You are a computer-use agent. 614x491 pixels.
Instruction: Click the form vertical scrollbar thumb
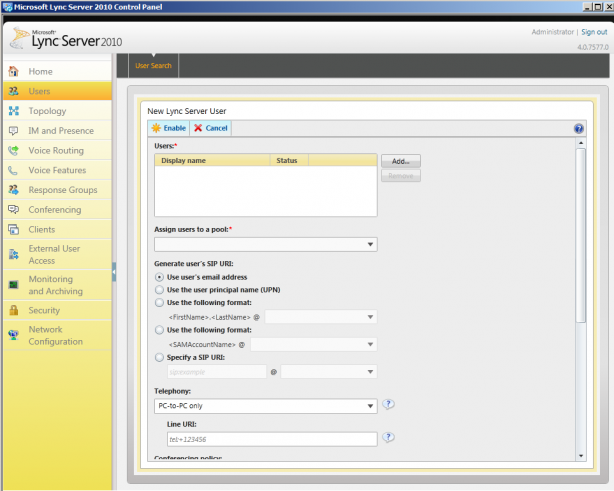581,235
